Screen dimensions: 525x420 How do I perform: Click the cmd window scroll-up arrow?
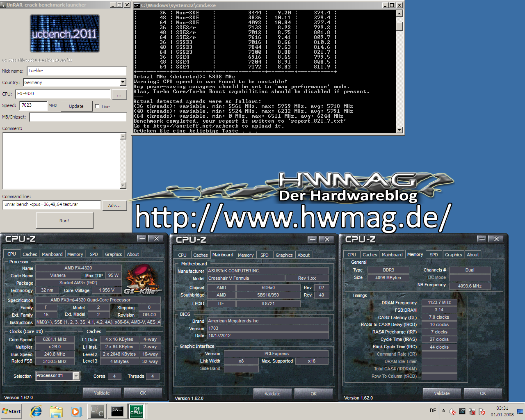tap(399, 13)
